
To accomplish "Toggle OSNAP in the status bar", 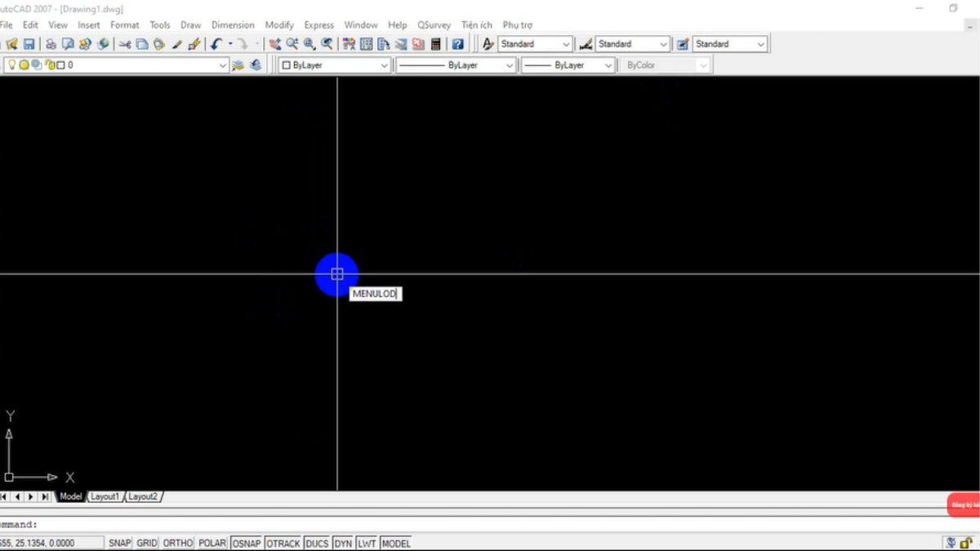I will pyautogui.click(x=246, y=543).
